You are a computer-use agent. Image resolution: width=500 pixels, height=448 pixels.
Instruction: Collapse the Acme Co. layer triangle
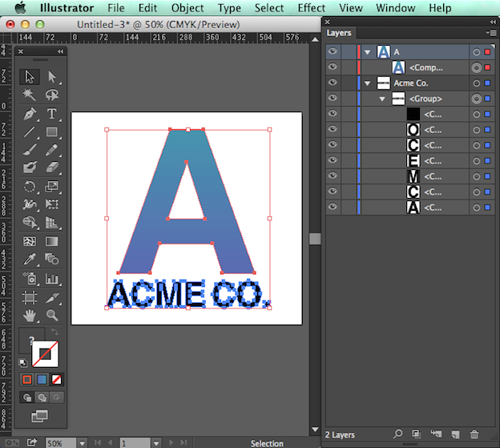[x=367, y=83]
